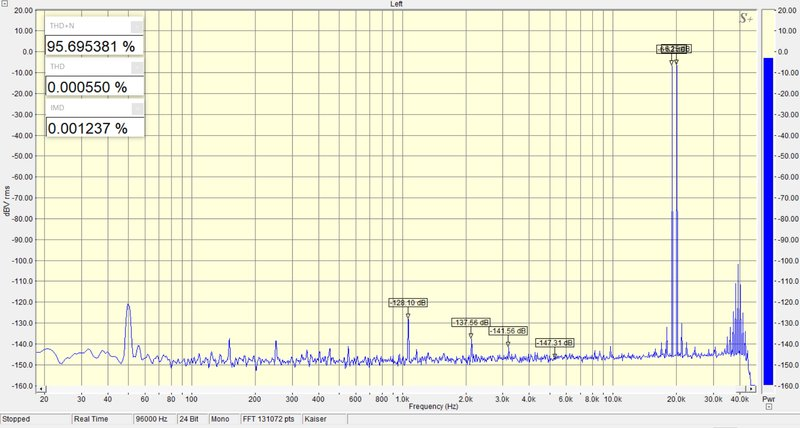Click left arrow on frequency scrollbar
800x428 pixels.
[42, 389]
